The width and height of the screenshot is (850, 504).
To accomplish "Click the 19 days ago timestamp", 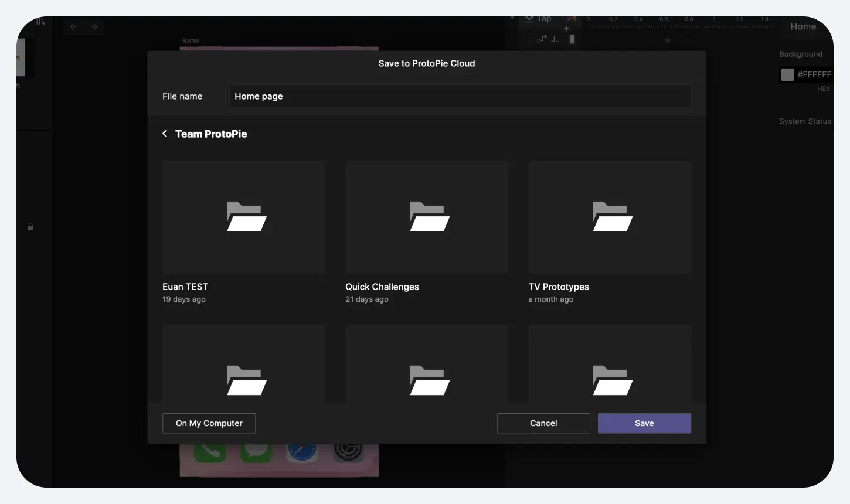I will (184, 299).
